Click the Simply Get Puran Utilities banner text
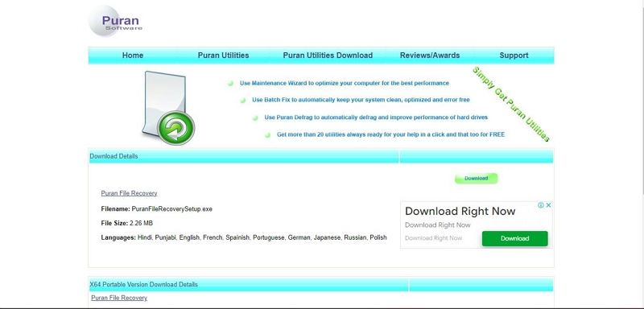The image size is (644, 309). pos(511,105)
